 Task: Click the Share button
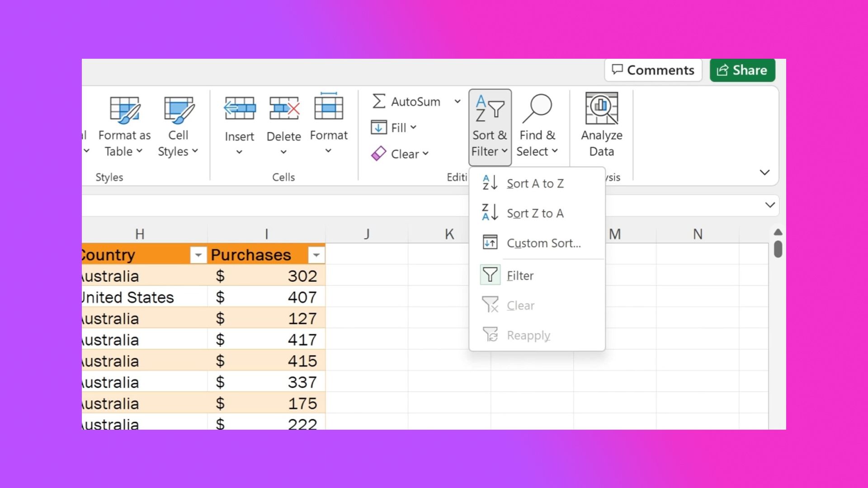pyautogui.click(x=742, y=70)
